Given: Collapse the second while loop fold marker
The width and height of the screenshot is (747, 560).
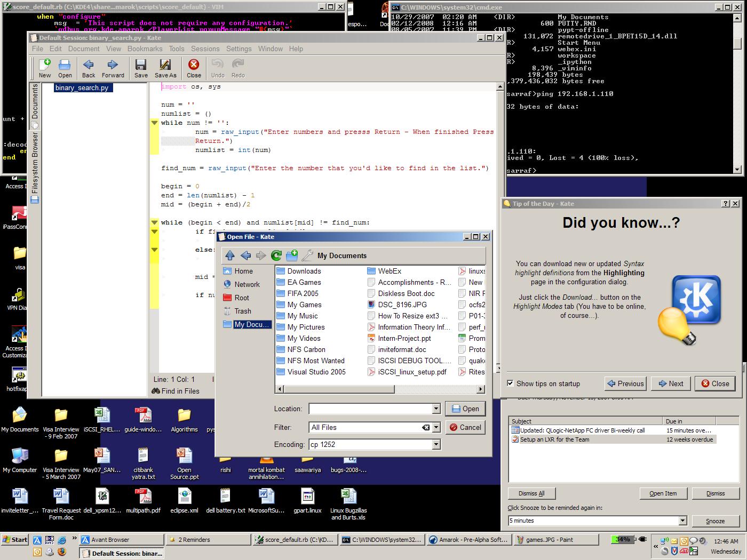Looking at the screenshot, I should [154, 222].
